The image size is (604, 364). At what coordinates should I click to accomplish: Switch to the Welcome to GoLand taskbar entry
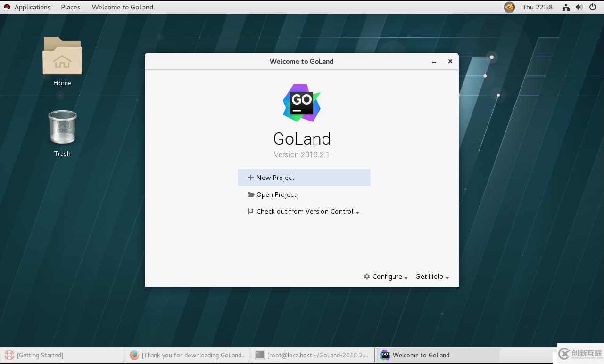[x=438, y=355]
